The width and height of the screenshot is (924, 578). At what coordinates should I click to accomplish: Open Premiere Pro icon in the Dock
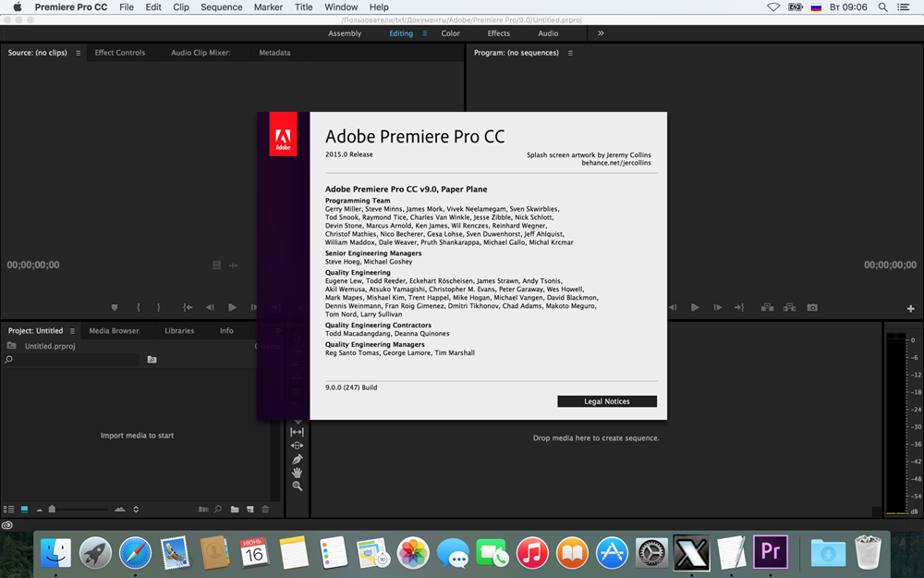[x=771, y=552]
